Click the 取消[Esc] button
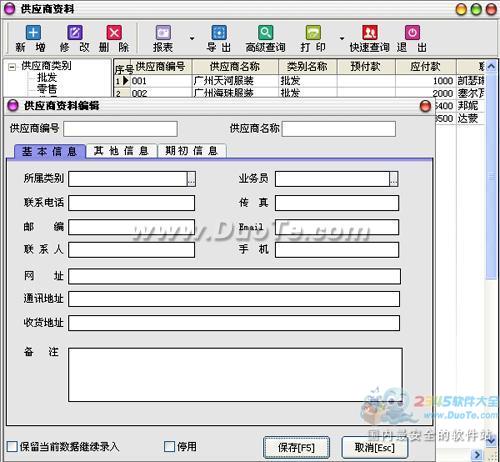This screenshot has width=500, height=462. click(x=375, y=448)
